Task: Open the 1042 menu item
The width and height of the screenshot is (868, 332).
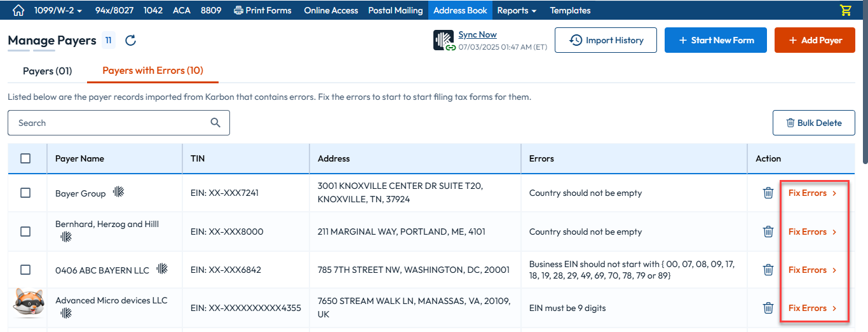Action: [153, 10]
